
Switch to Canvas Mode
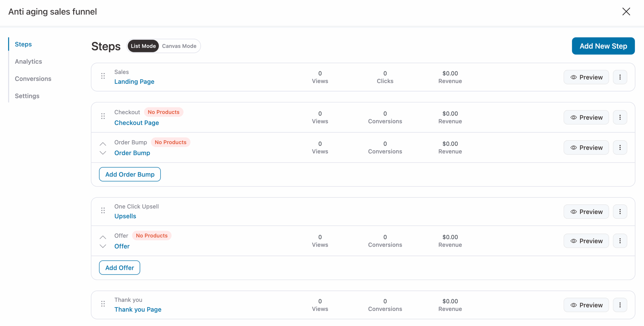point(179,46)
